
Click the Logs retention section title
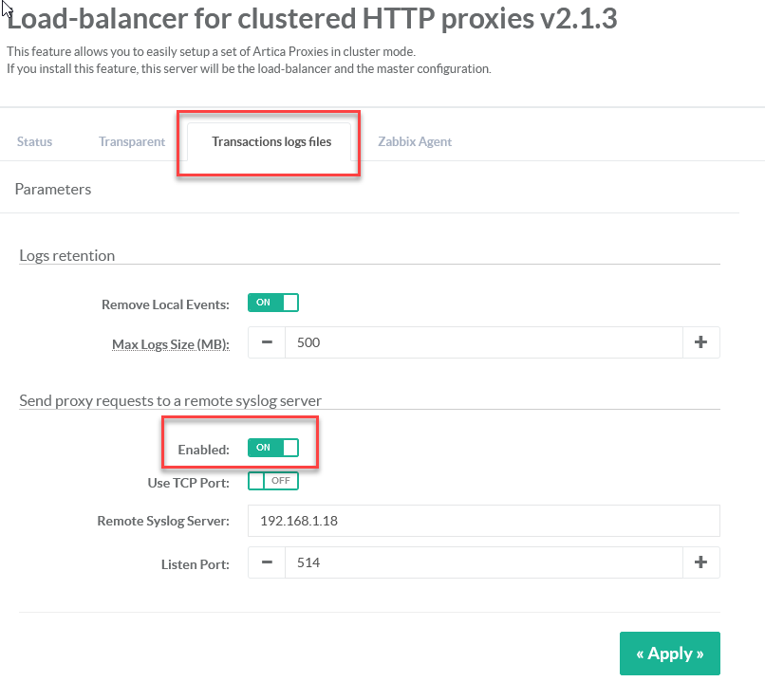click(67, 255)
